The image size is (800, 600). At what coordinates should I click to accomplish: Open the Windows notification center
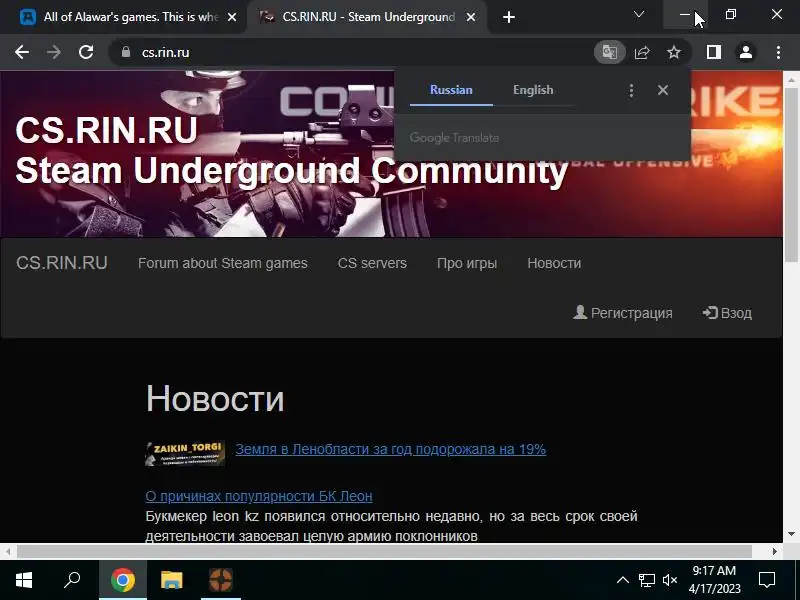(x=767, y=580)
